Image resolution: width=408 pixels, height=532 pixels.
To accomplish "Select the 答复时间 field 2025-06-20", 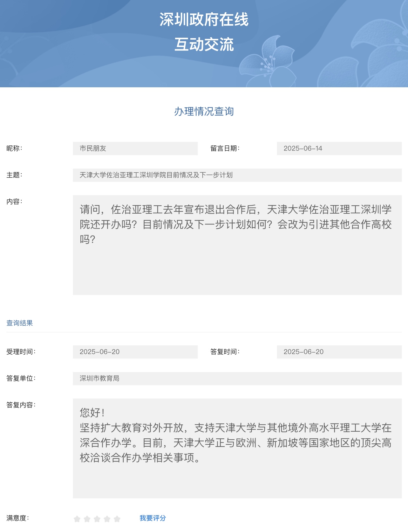I will (339, 352).
